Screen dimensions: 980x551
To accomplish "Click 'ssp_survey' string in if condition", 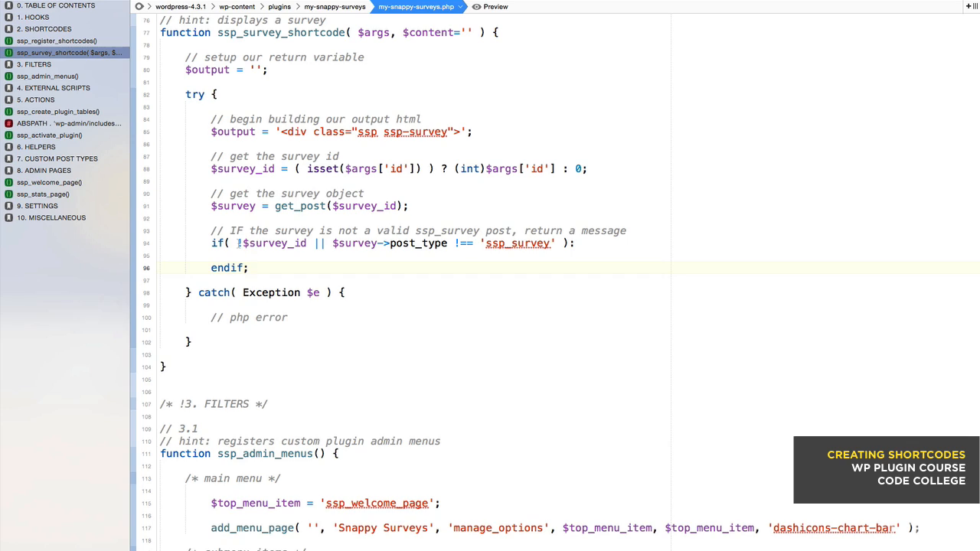I will (518, 243).
